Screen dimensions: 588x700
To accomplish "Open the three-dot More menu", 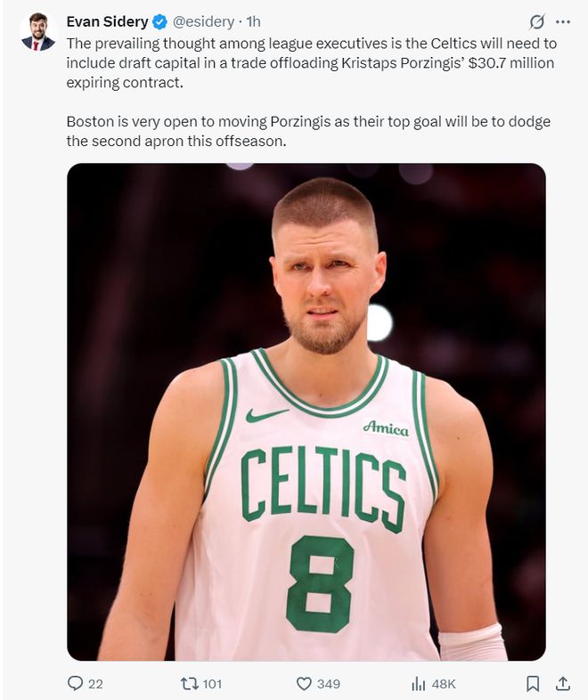I will (562, 22).
